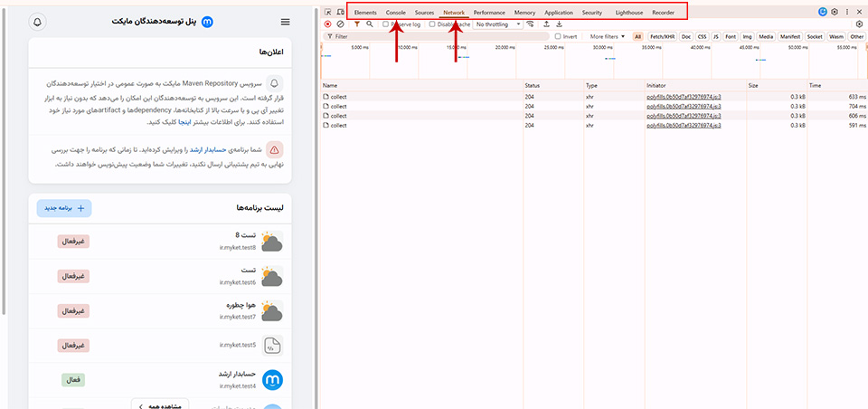Click the weather icon of ir.myket.test7
The height and width of the screenshot is (409, 868).
(x=272, y=311)
